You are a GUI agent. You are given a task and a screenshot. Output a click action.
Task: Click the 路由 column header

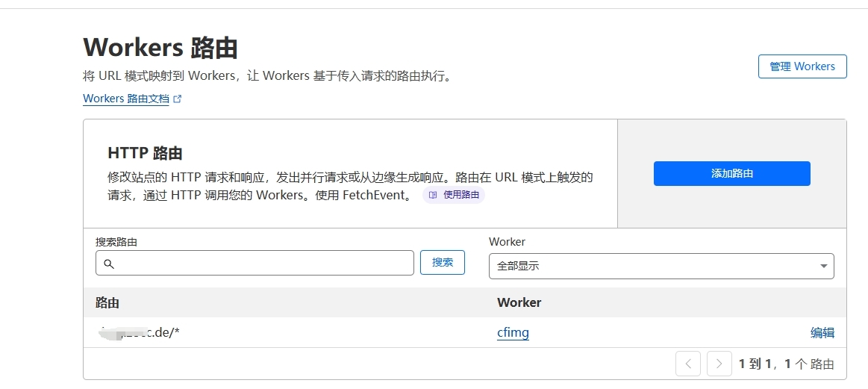click(x=107, y=302)
